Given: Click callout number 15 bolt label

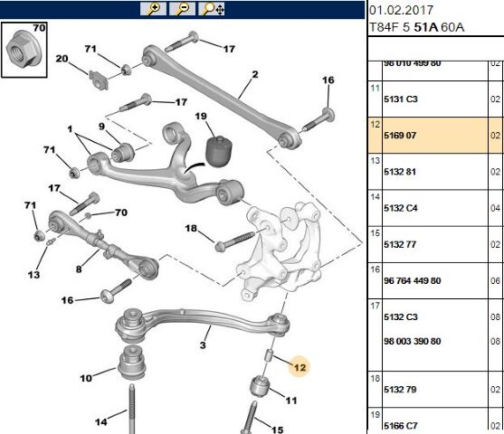Looking at the screenshot, I should (x=278, y=429).
